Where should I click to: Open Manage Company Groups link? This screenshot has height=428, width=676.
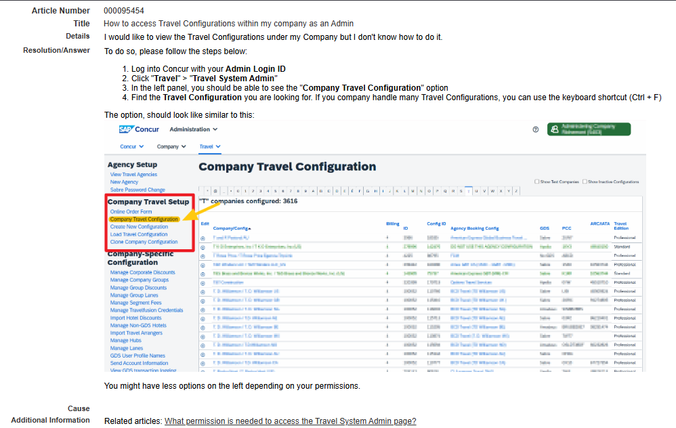[x=139, y=280]
